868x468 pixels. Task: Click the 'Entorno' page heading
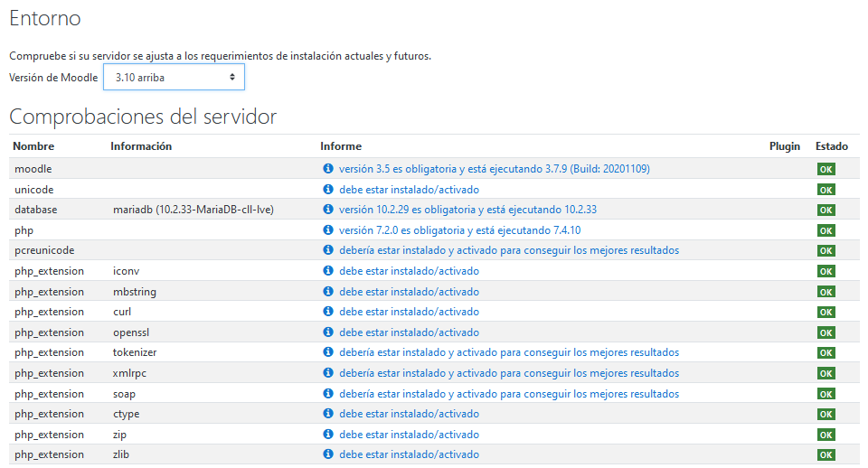(45, 18)
